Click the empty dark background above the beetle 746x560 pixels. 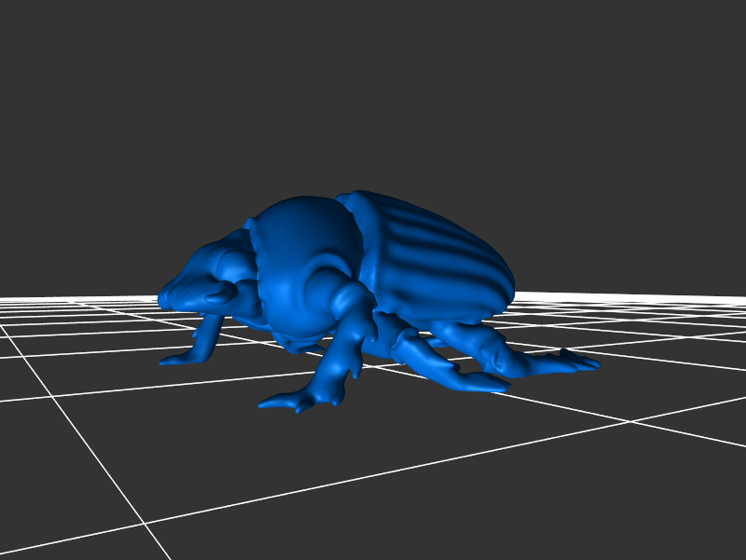click(x=373, y=93)
